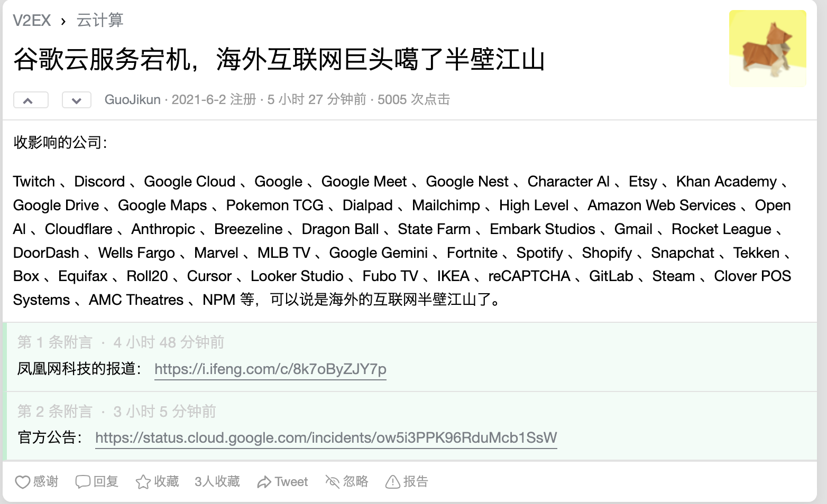The width and height of the screenshot is (827, 504).
Task: Click 第 2 条附言 header
Action: [55, 412]
